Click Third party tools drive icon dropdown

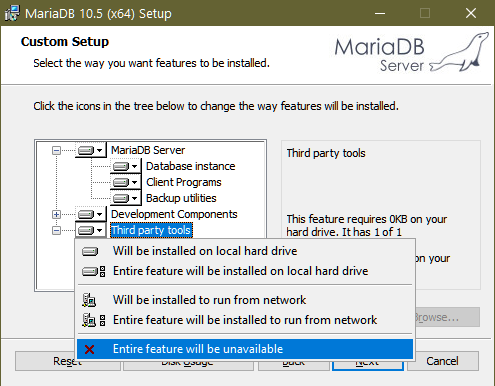90,230
